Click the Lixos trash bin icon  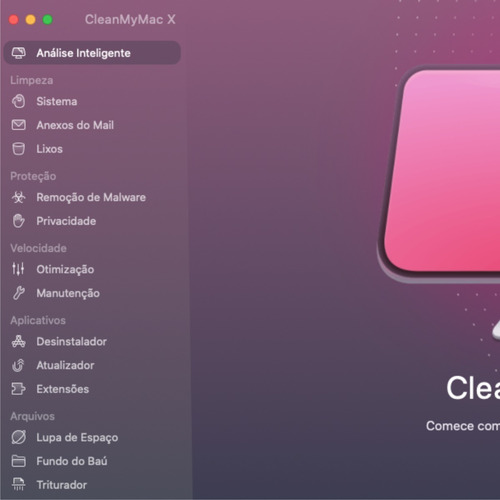coord(19,149)
